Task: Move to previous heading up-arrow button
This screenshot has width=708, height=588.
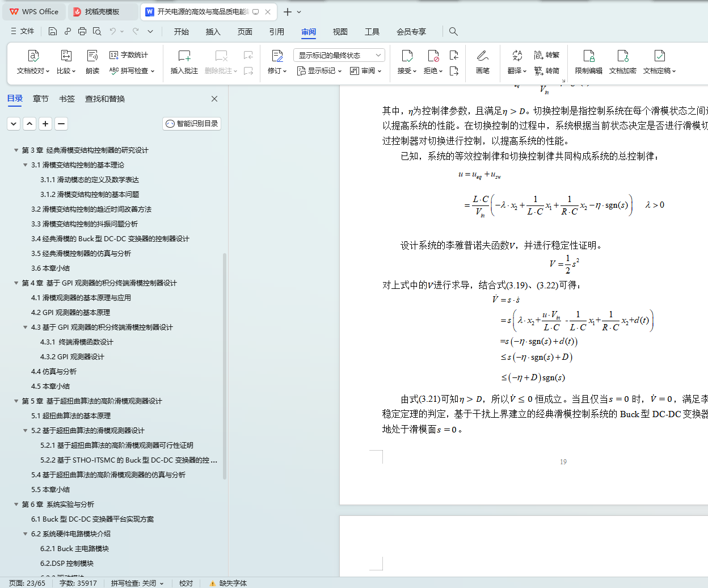Action: tap(29, 123)
